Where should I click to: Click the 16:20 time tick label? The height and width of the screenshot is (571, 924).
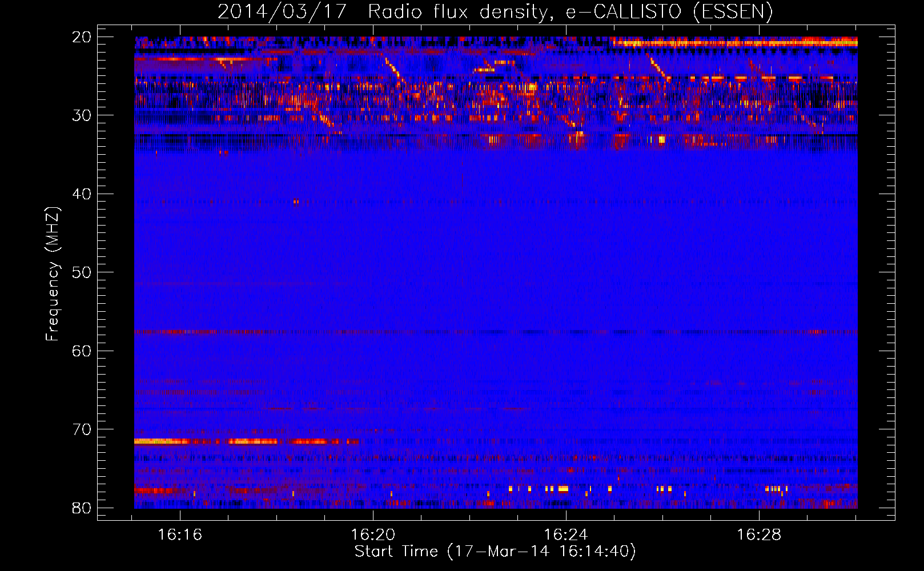(373, 535)
